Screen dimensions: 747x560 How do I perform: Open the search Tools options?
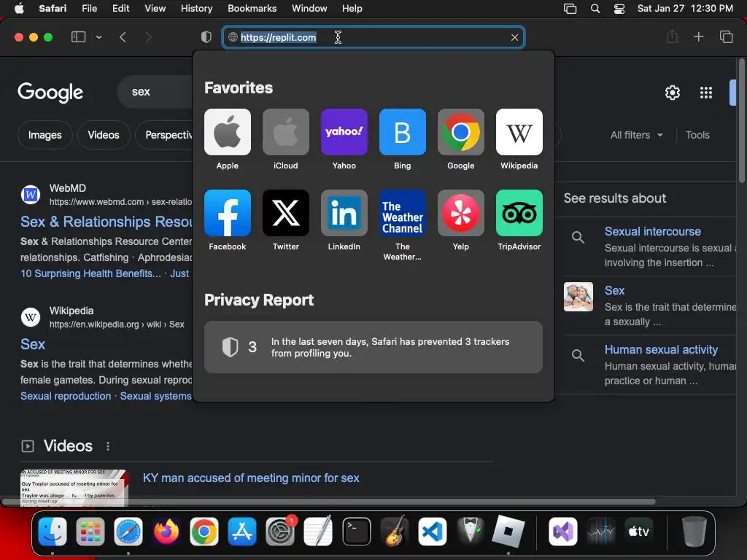tap(697, 135)
